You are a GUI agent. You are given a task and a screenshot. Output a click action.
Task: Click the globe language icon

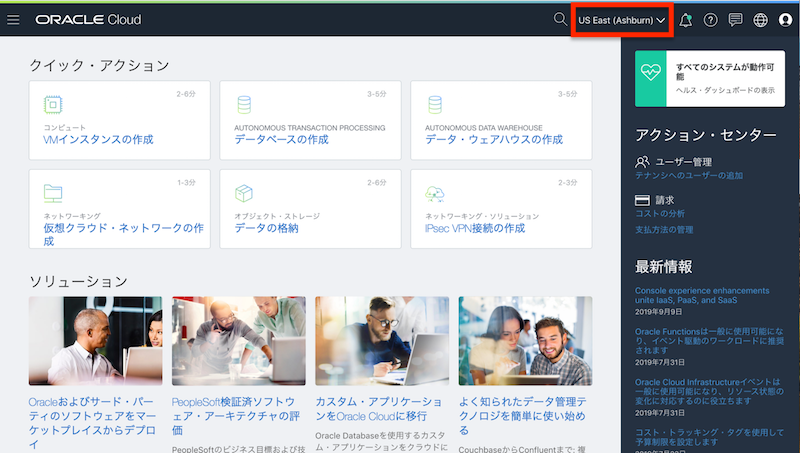coord(761,19)
